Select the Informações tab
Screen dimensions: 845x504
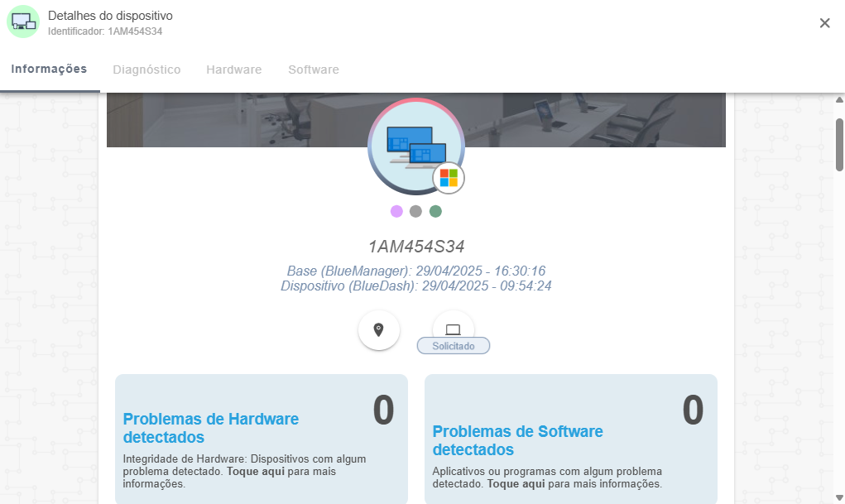pyautogui.click(x=49, y=69)
